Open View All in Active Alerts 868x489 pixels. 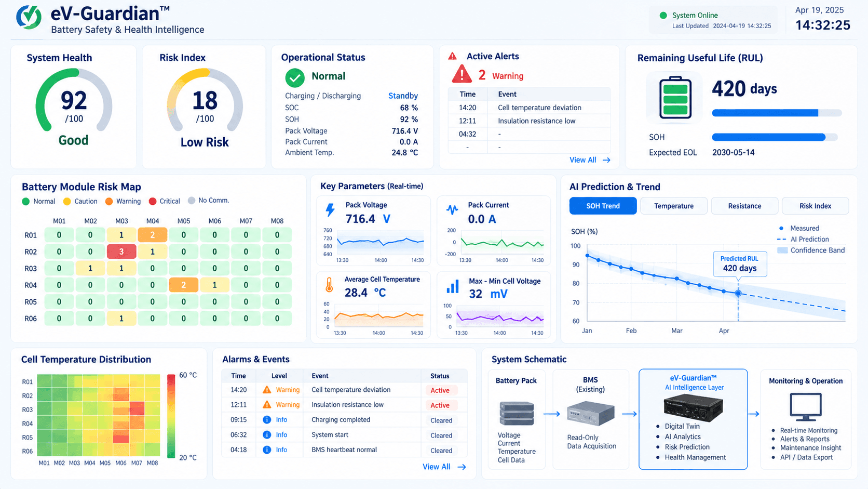point(583,160)
